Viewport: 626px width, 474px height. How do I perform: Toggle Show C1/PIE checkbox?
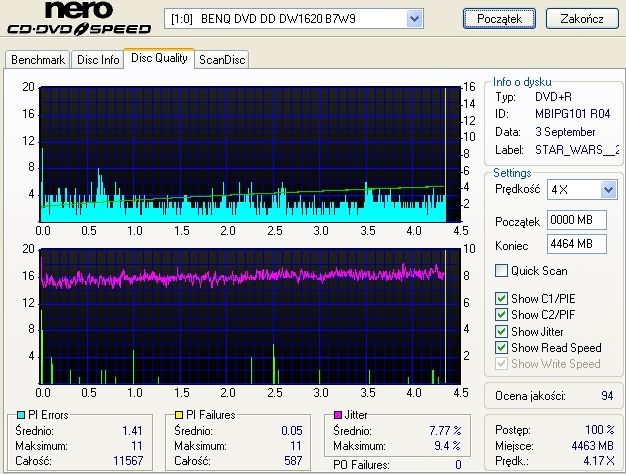click(x=501, y=299)
